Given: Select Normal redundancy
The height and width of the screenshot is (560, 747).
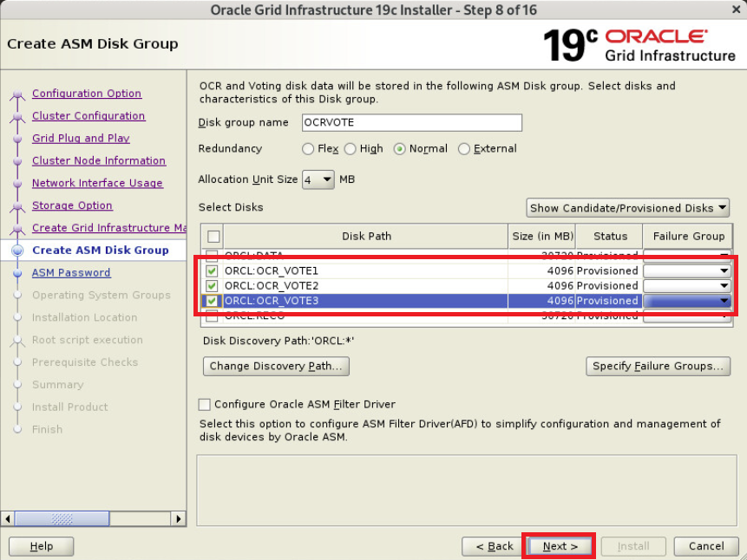Looking at the screenshot, I should point(399,149).
